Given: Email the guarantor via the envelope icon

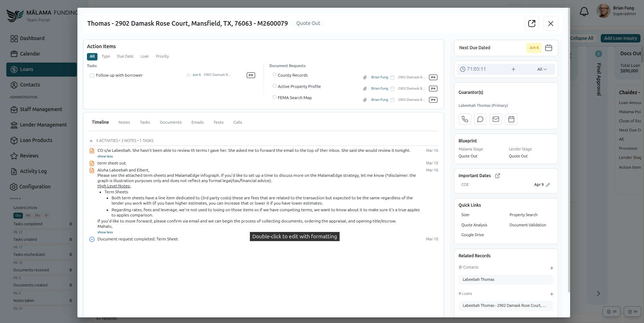Looking at the screenshot, I should tap(495, 119).
